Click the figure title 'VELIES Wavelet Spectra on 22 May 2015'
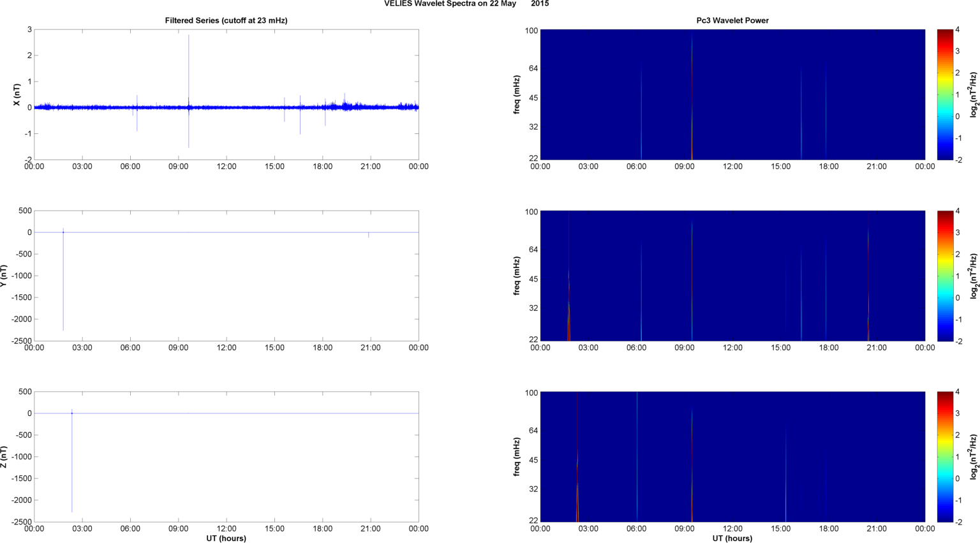980x543 pixels. 466,4
